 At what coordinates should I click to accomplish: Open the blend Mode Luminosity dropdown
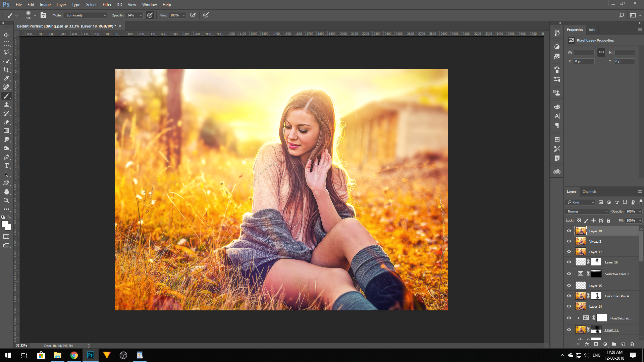[86, 15]
